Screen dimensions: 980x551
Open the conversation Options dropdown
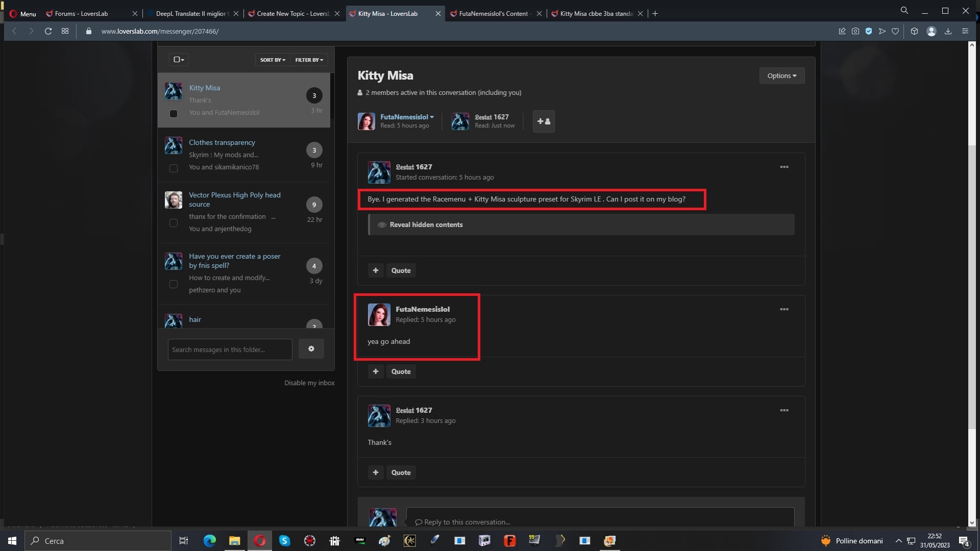click(781, 76)
